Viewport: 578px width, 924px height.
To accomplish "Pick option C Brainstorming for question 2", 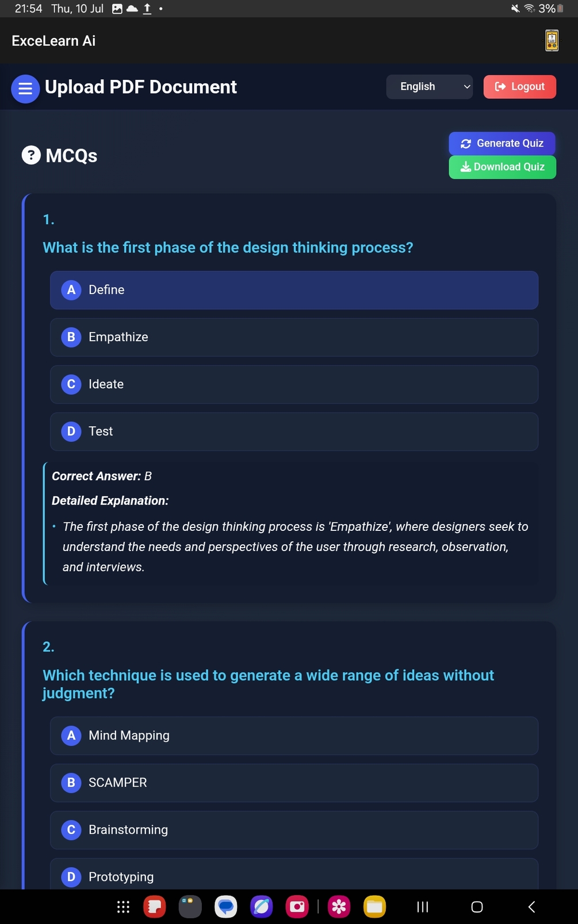I will click(294, 830).
